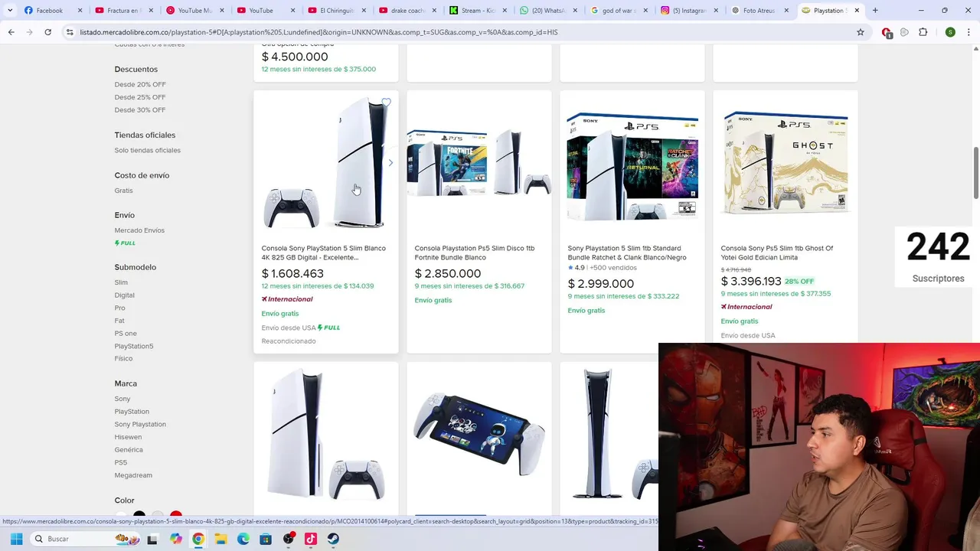Screen dimensions: 980x551
Task: Switch to the Fractura tab
Action: coord(123,11)
